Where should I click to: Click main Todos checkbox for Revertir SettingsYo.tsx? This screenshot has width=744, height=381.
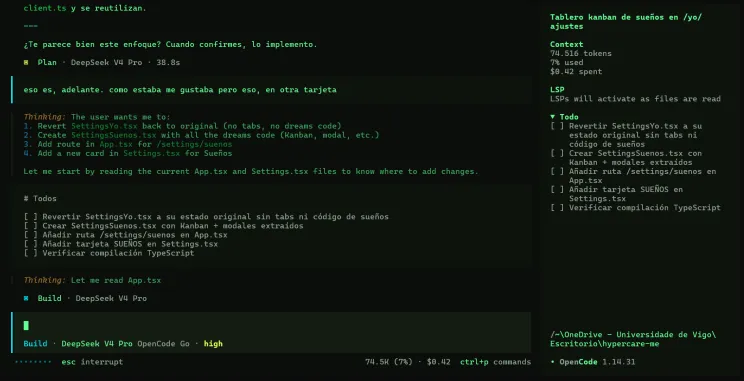click(x=30, y=217)
